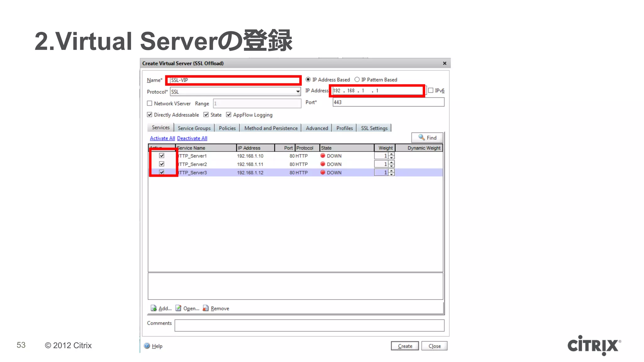Click the Create button
The image size is (644, 362).
point(405,346)
